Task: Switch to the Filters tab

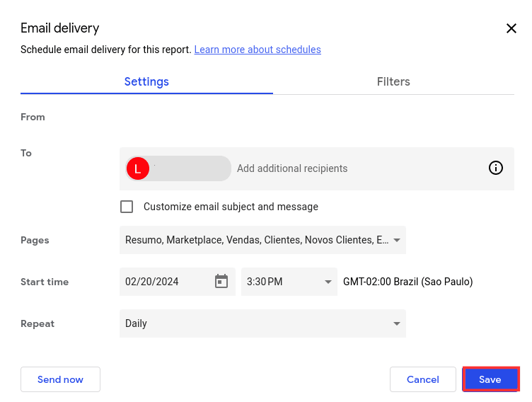Action: point(393,81)
